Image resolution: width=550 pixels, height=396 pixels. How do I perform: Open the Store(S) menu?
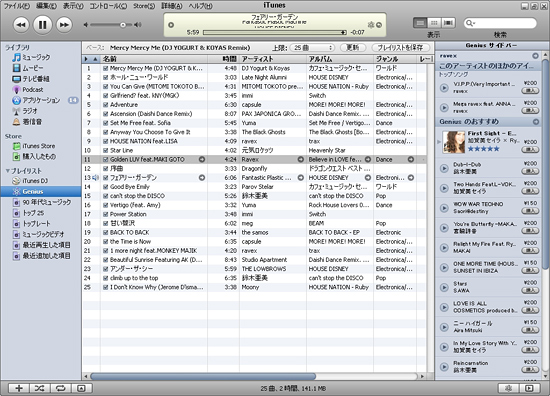(144, 6)
